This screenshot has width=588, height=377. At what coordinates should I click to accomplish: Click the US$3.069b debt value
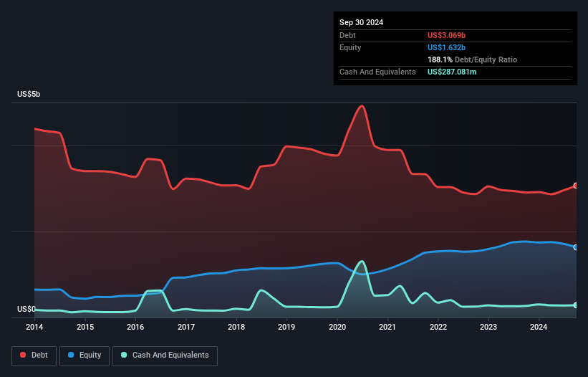(x=446, y=35)
